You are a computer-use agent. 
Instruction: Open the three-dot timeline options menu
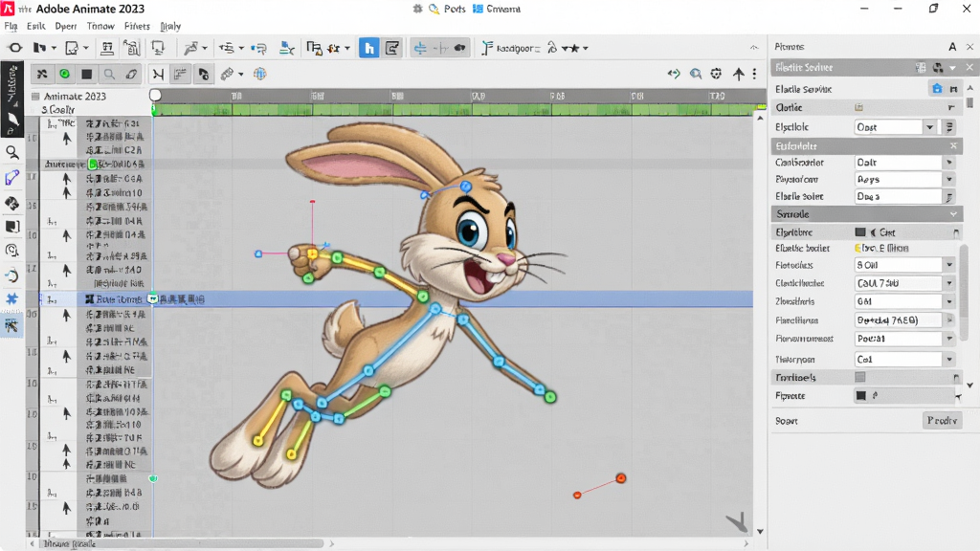[754, 74]
